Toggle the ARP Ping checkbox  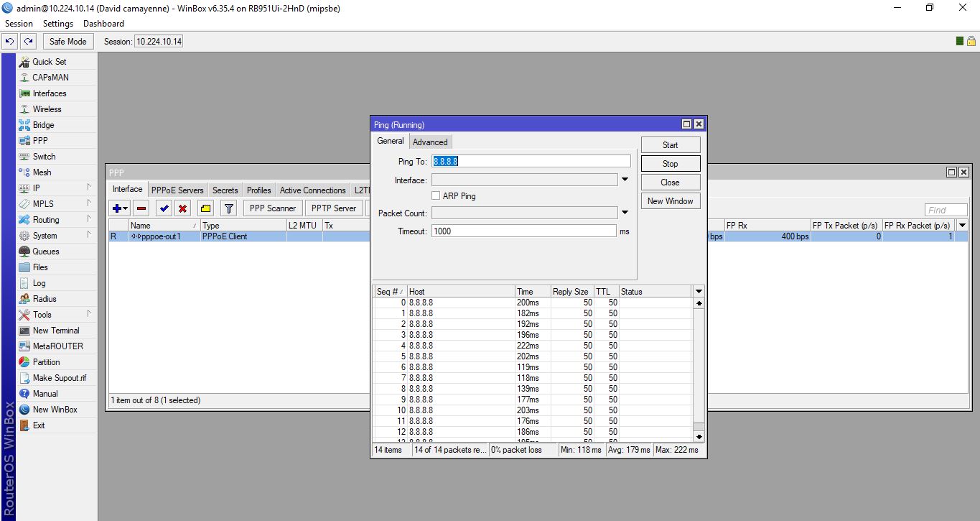436,195
